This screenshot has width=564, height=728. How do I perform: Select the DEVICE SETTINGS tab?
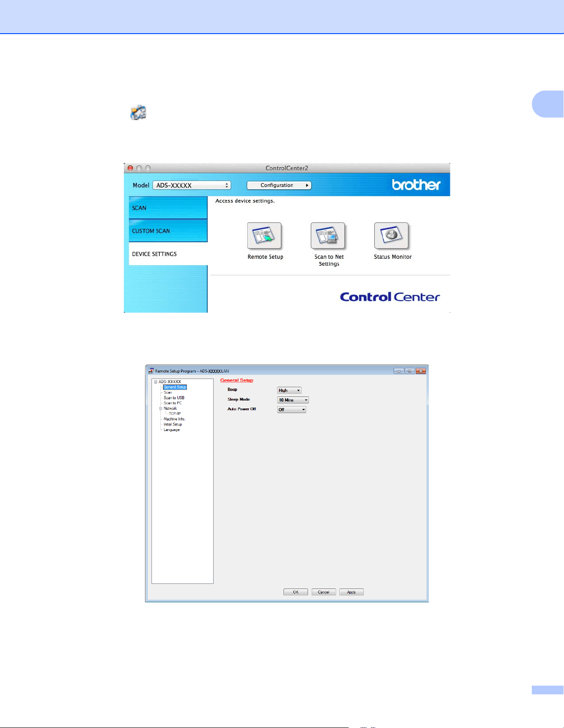coord(168,254)
